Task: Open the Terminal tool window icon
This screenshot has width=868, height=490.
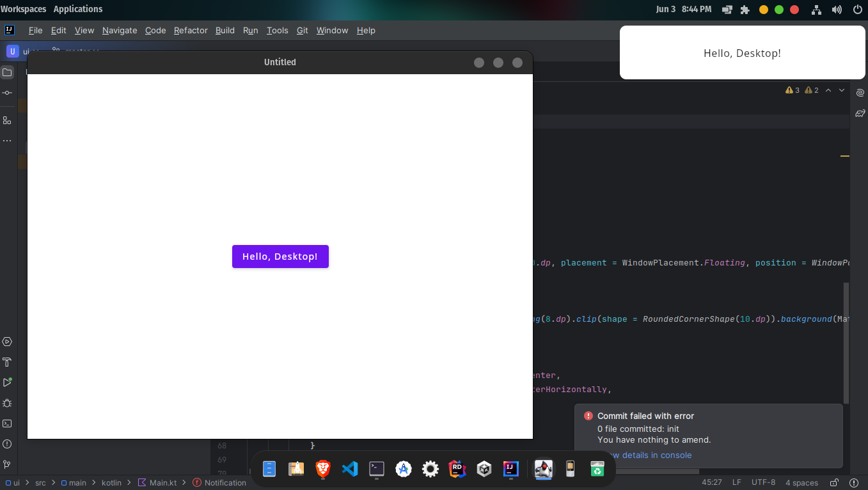Action: (7, 423)
